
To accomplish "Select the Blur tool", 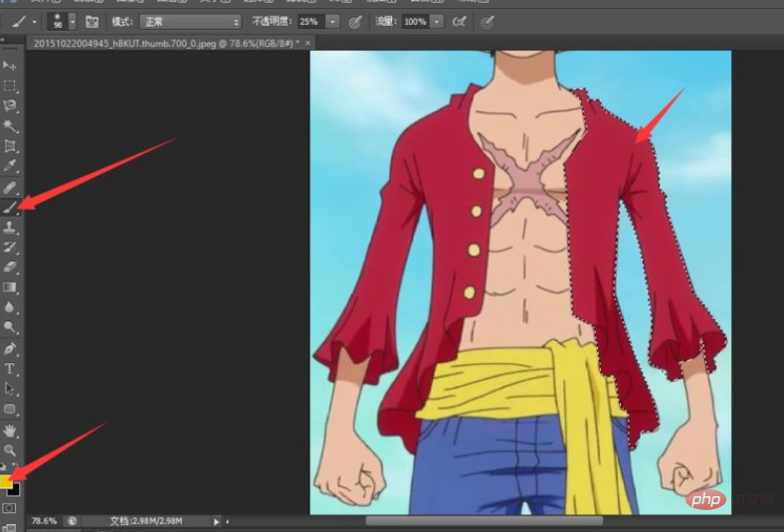I will pyautogui.click(x=9, y=307).
